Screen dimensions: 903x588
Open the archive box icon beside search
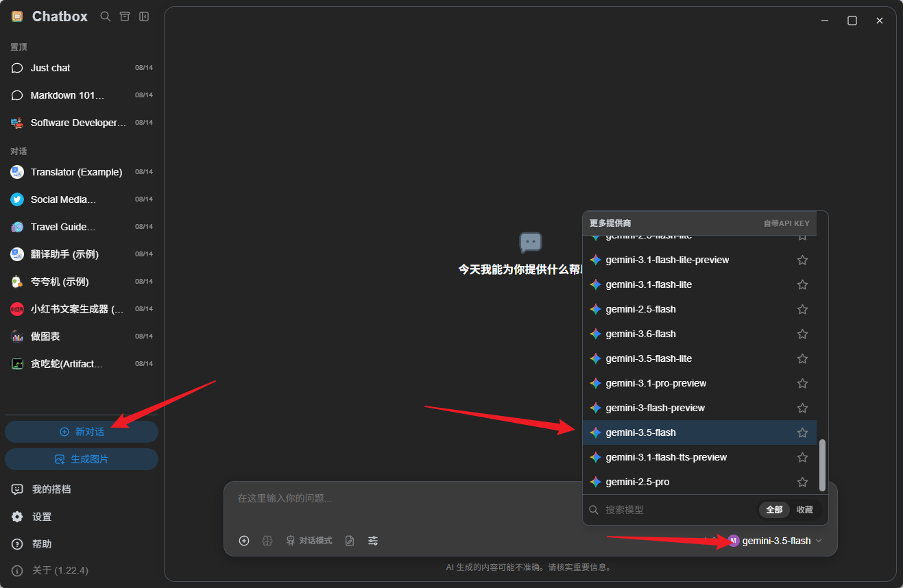tap(125, 16)
